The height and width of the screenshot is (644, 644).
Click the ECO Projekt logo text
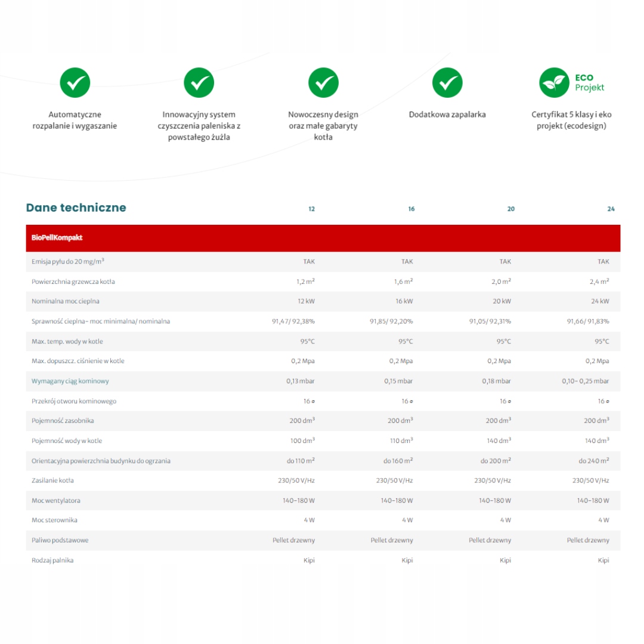589,83
